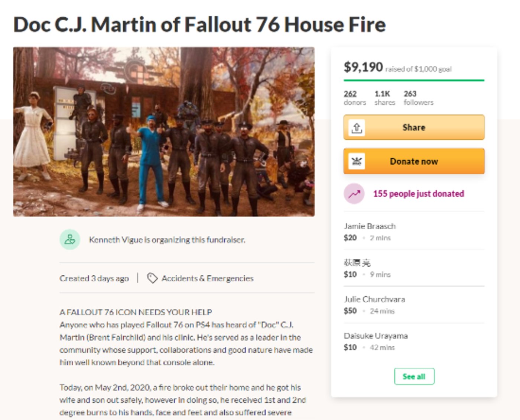
Task: Open Accidents & Emergencies category link
Action: (208, 278)
